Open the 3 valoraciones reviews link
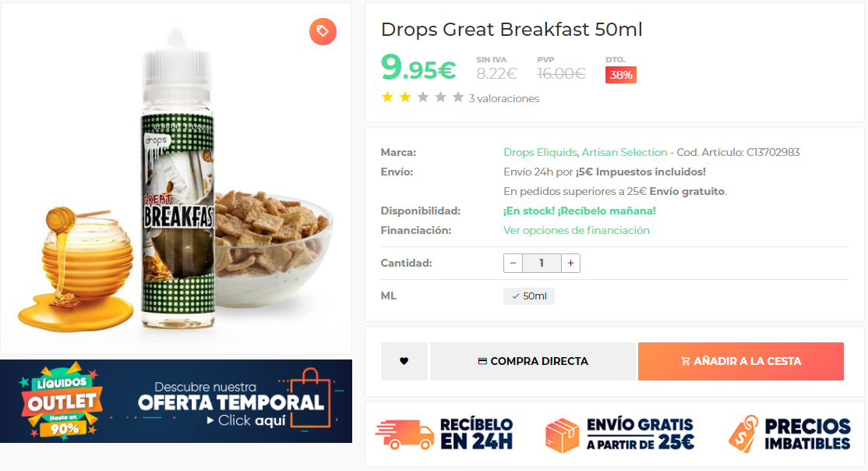 (x=504, y=98)
